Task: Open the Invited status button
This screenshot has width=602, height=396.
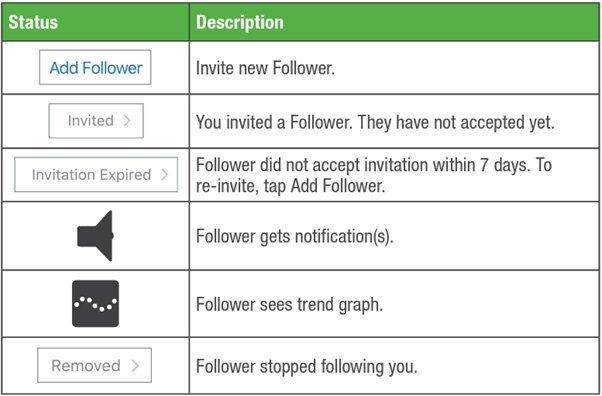Action: point(96,121)
